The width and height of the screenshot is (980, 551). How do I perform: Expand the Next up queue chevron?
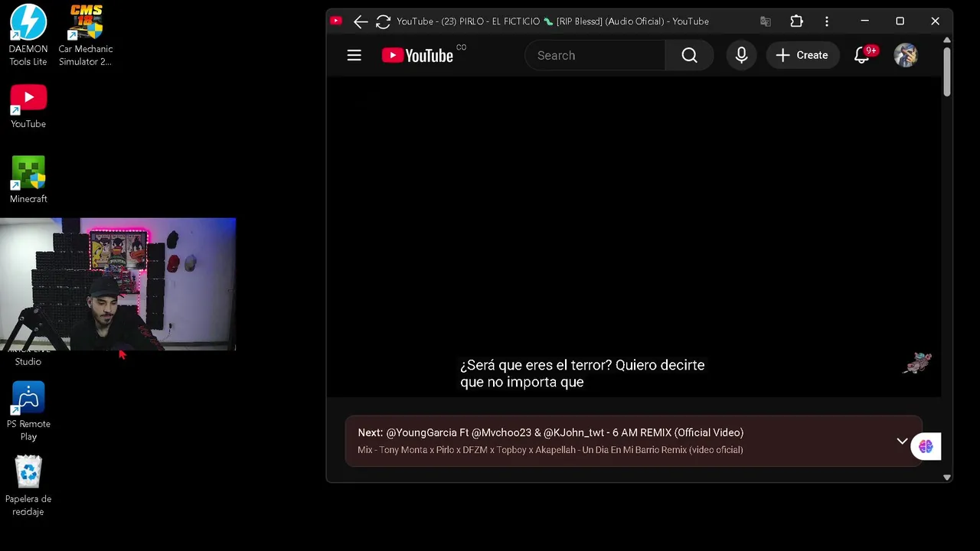902,442
